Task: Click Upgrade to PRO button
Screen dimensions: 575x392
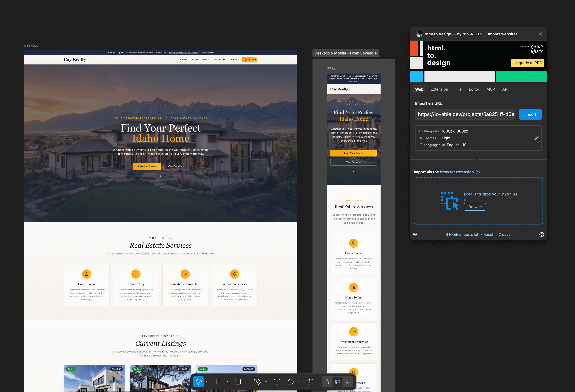Action: point(528,63)
